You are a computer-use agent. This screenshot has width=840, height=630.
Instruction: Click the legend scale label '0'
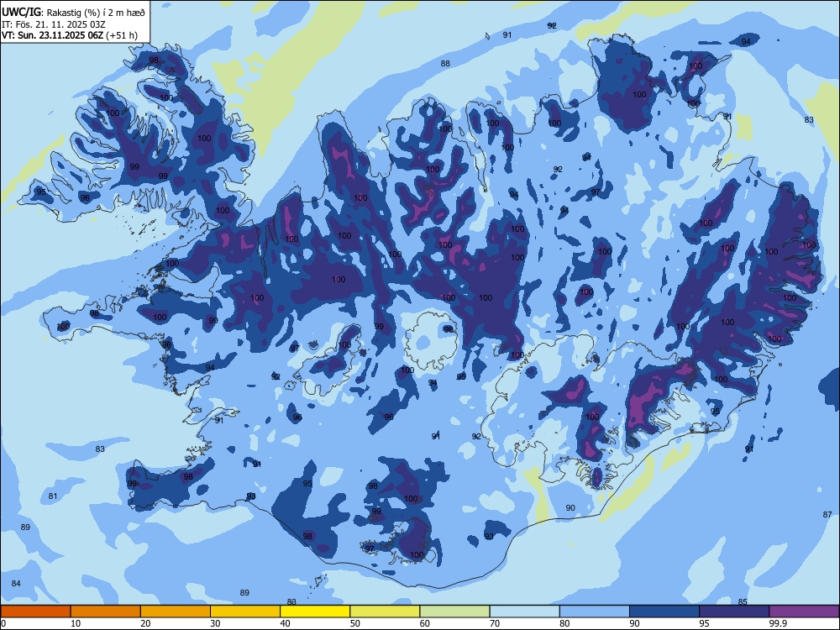(3, 623)
